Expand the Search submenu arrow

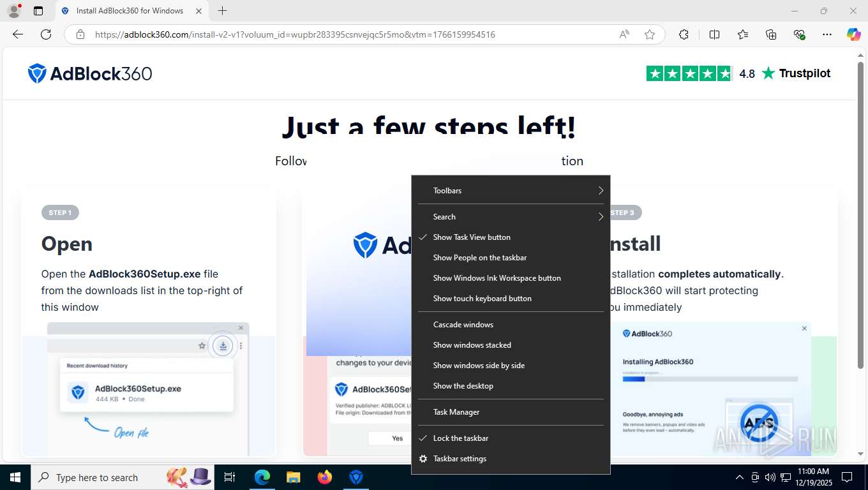[601, 217]
